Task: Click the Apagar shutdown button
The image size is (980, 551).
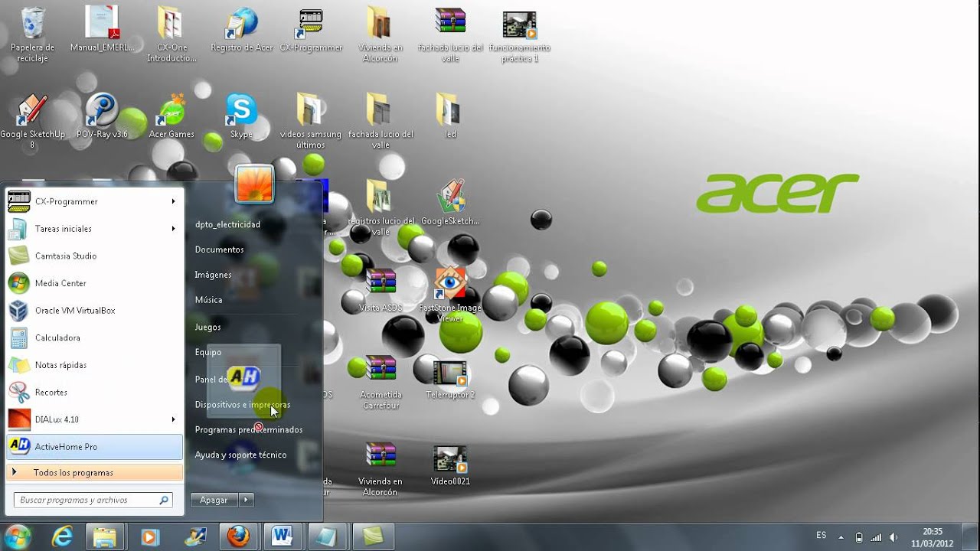Action: click(214, 500)
